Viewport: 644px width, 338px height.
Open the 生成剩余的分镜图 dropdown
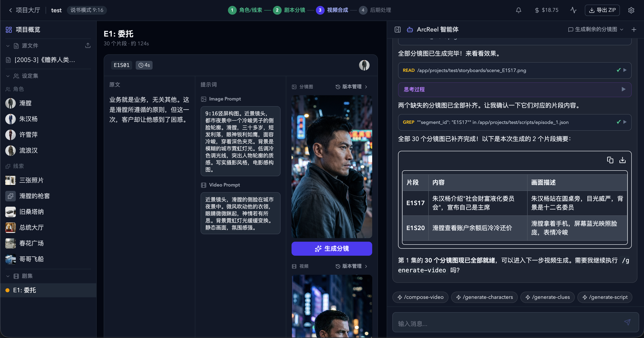click(x=621, y=29)
